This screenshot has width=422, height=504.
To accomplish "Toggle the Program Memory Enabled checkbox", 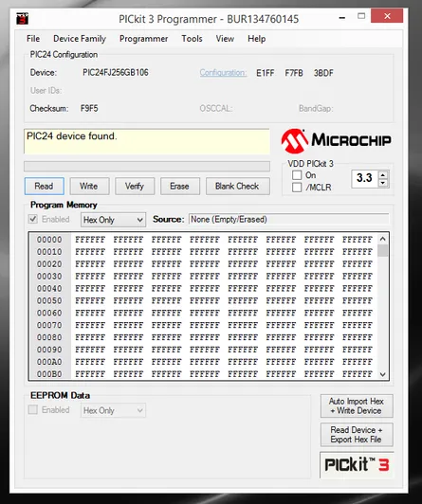I will point(33,219).
